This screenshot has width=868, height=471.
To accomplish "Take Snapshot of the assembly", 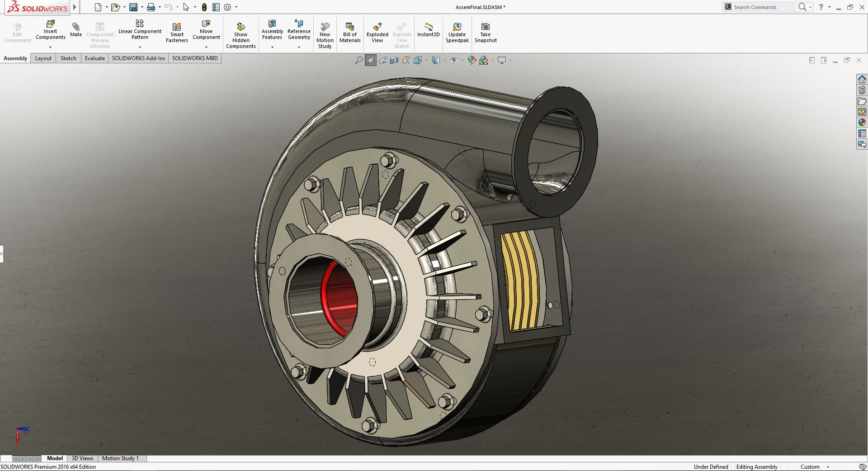I will [x=486, y=33].
